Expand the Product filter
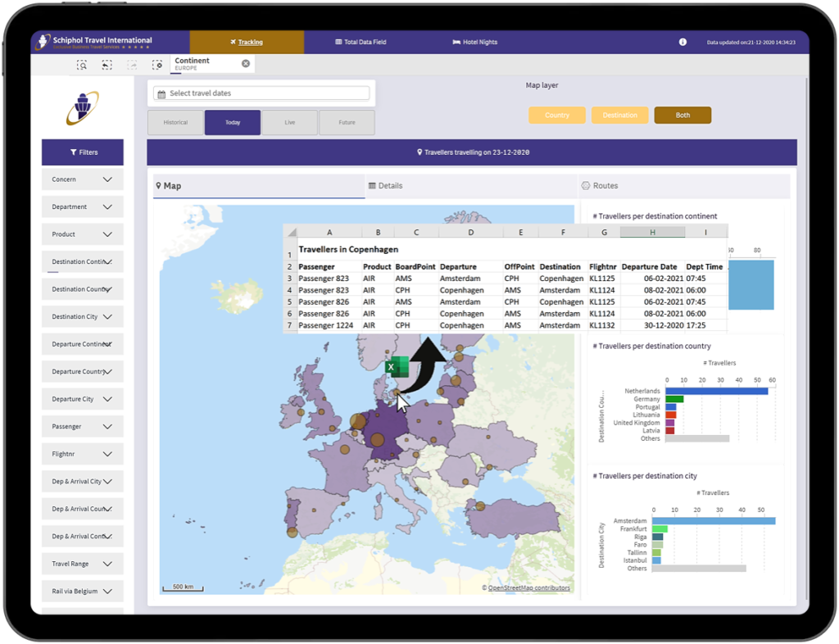The width and height of the screenshot is (839, 644). coord(83,234)
